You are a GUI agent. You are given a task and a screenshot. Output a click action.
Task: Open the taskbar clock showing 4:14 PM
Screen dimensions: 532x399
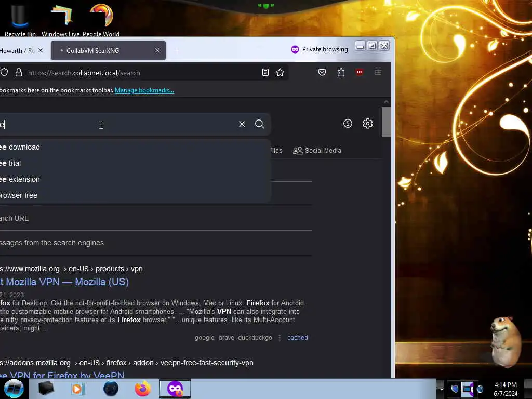point(506,389)
